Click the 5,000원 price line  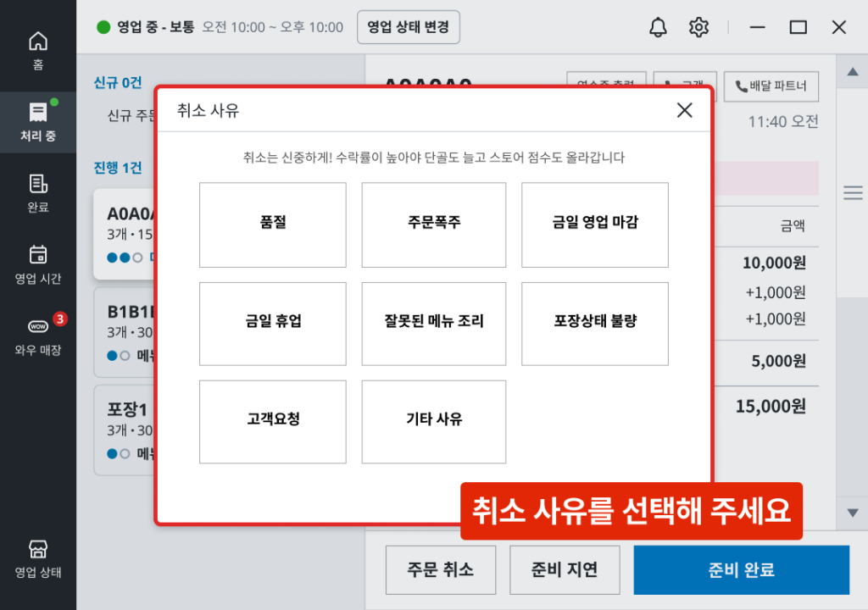[x=778, y=362]
